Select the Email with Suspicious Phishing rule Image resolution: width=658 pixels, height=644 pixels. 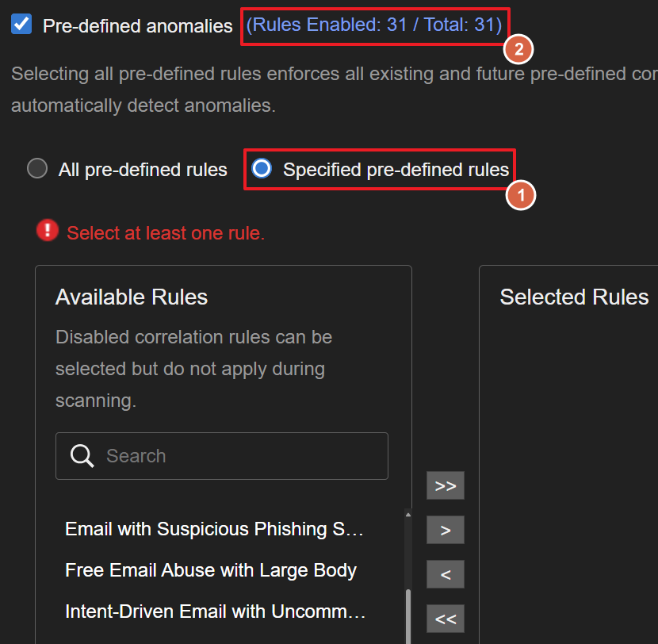[x=214, y=529]
